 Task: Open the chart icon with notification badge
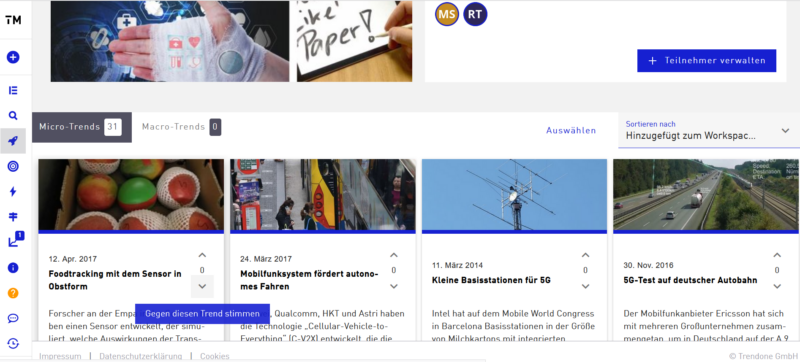15,240
